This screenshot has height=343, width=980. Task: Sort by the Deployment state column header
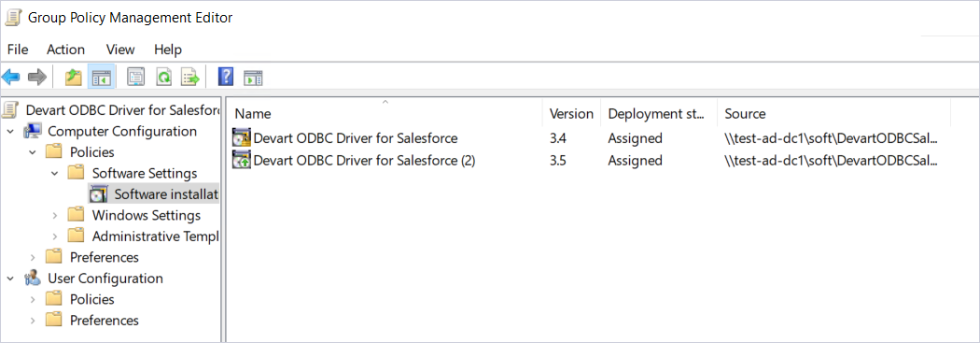coord(659,113)
